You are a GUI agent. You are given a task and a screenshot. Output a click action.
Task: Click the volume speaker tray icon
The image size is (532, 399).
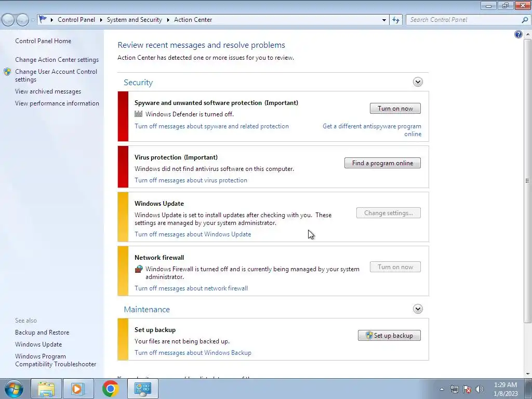point(480,389)
